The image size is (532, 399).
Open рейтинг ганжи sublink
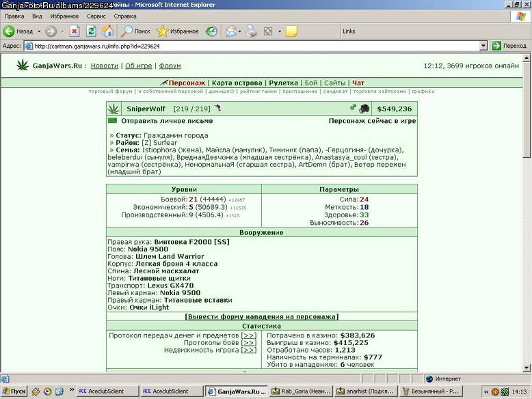coord(258,91)
